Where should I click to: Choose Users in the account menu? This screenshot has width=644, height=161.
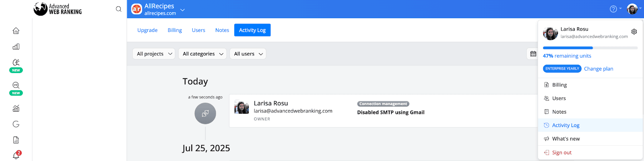tap(590, 98)
